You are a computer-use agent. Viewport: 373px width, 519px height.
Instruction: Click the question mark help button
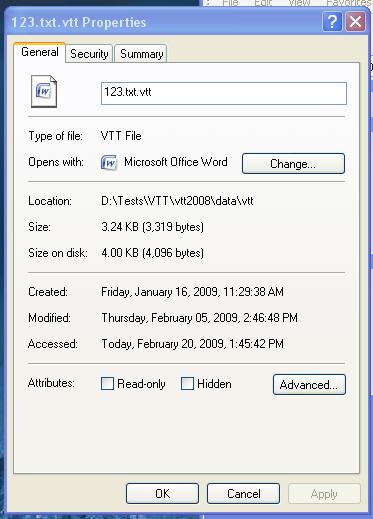(x=332, y=22)
